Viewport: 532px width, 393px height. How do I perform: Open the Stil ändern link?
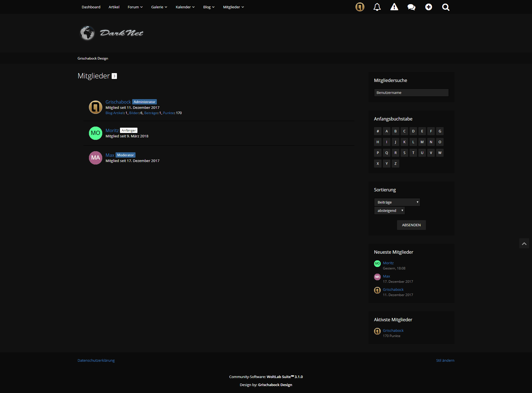tap(445, 360)
